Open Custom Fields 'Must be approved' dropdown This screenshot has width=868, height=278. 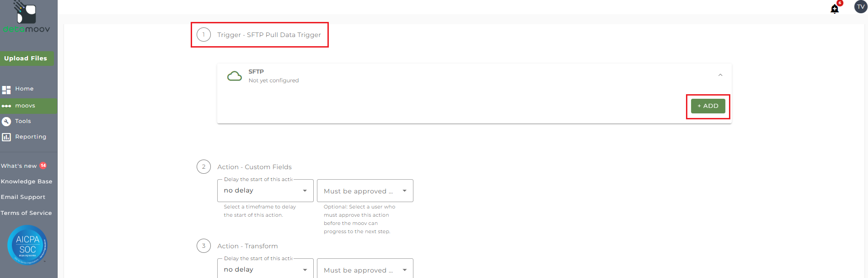pos(365,191)
